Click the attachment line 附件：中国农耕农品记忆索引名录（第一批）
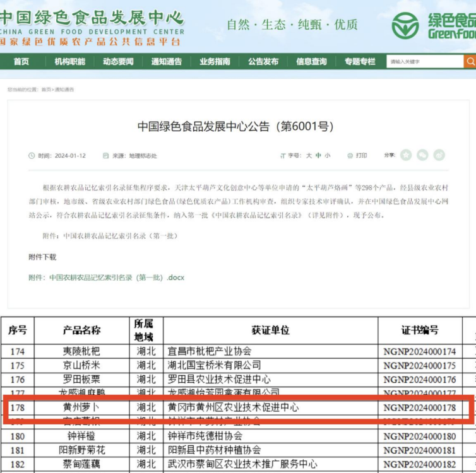This screenshot has width=476, height=473. [x=110, y=236]
